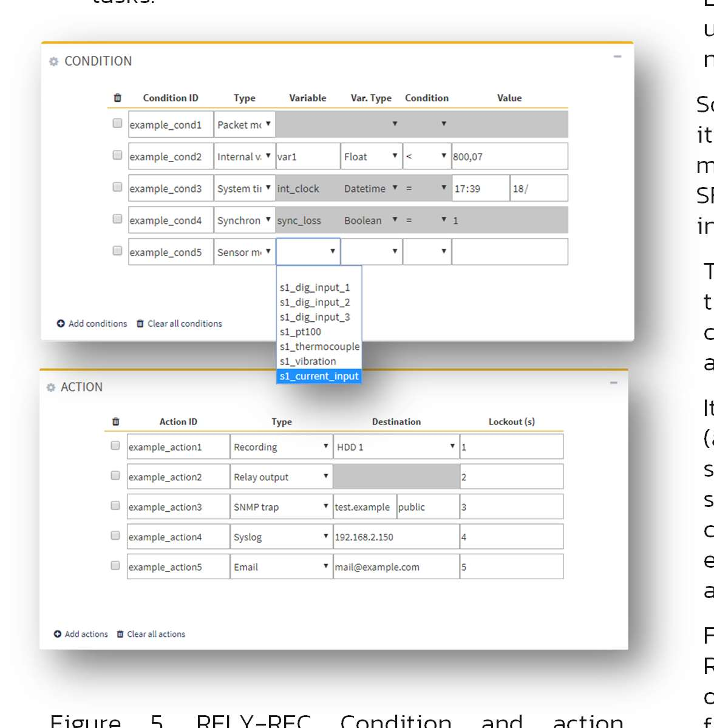Click the example_action1 Action ID field
Image resolution: width=714 pixels, height=728 pixels.
178,447
